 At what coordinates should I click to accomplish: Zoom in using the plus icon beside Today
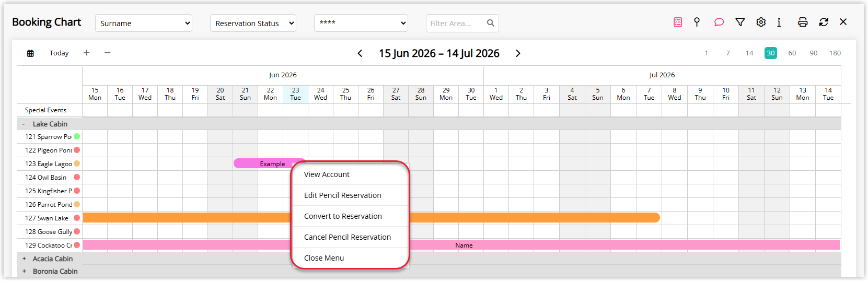87,53
